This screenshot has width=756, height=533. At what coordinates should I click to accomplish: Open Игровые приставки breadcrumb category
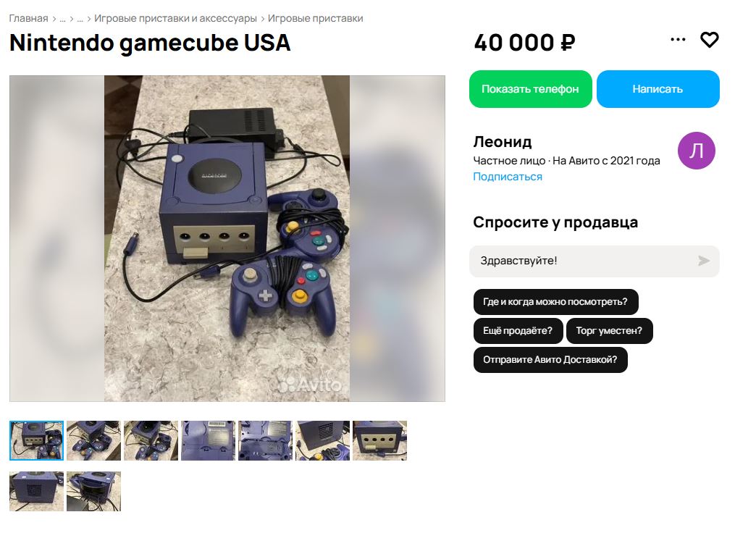pos(315,18)
